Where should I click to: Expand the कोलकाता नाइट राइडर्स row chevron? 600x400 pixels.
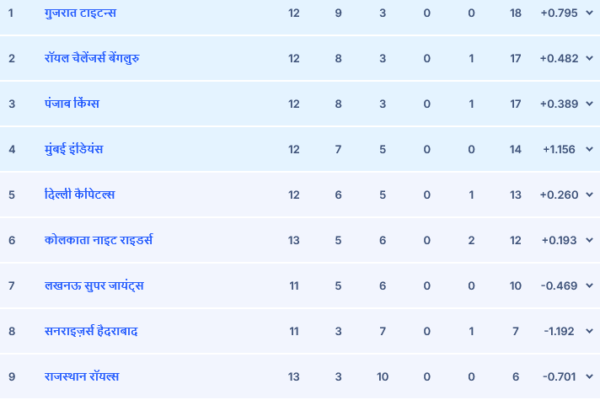point(589,240)
